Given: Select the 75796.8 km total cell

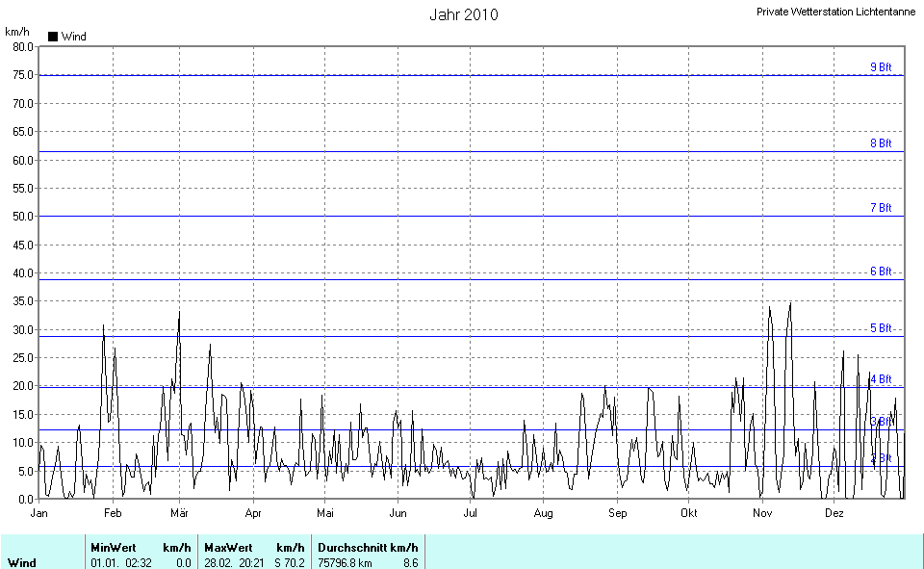Looking at the screenshot, I should tap(345, 562).
